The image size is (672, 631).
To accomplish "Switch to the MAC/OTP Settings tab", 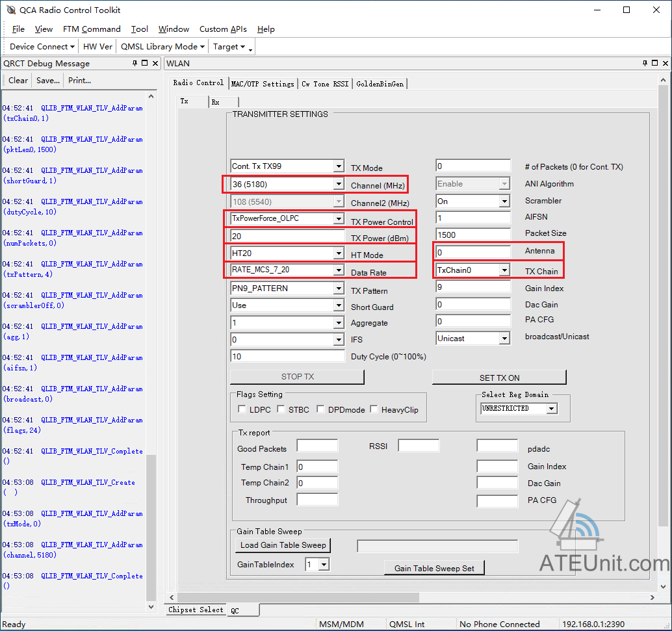I will (x=263, y=84).
